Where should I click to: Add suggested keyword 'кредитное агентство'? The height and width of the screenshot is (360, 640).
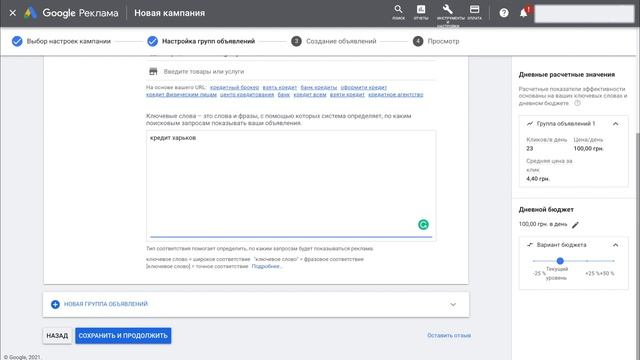pyautogui.click(x=396, y=94)
